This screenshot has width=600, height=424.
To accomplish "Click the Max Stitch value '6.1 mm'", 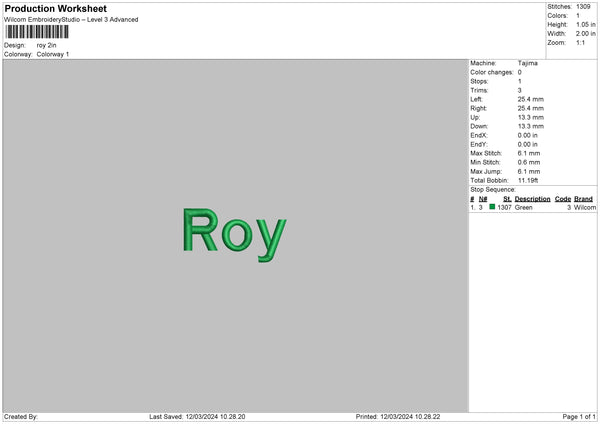I will [x=529, y=153].
